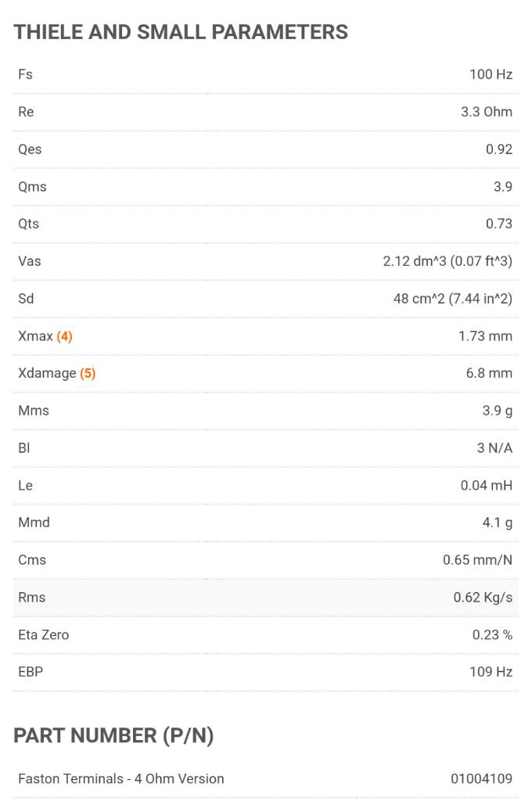Select the Thiele and Small Parameters heading
This screenshot has width=532, height=801.
(181, 31)
